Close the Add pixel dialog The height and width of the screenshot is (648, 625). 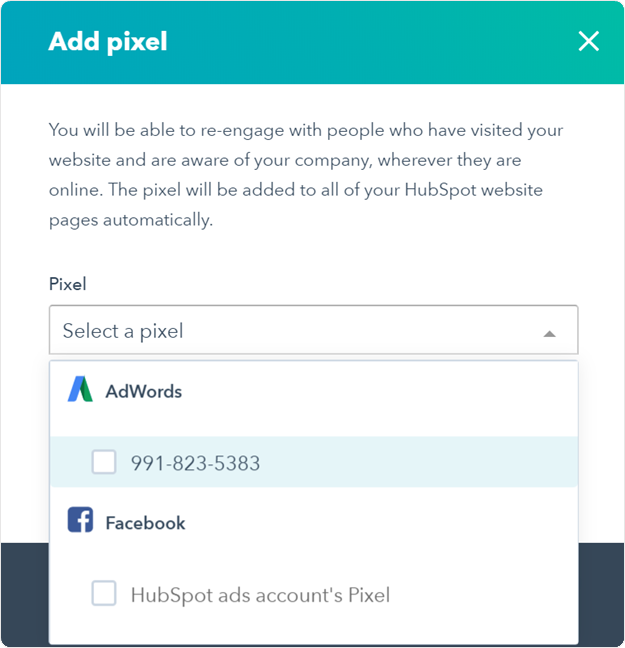(589, 41)
